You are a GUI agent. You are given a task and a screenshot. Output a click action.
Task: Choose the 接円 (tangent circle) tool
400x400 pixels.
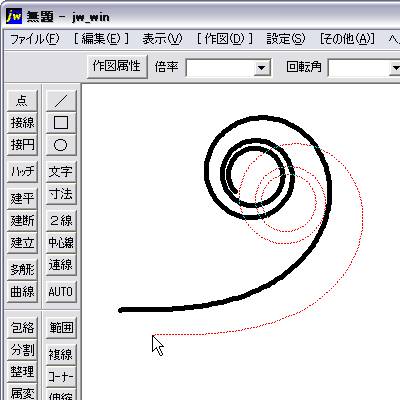coord(22,145)
